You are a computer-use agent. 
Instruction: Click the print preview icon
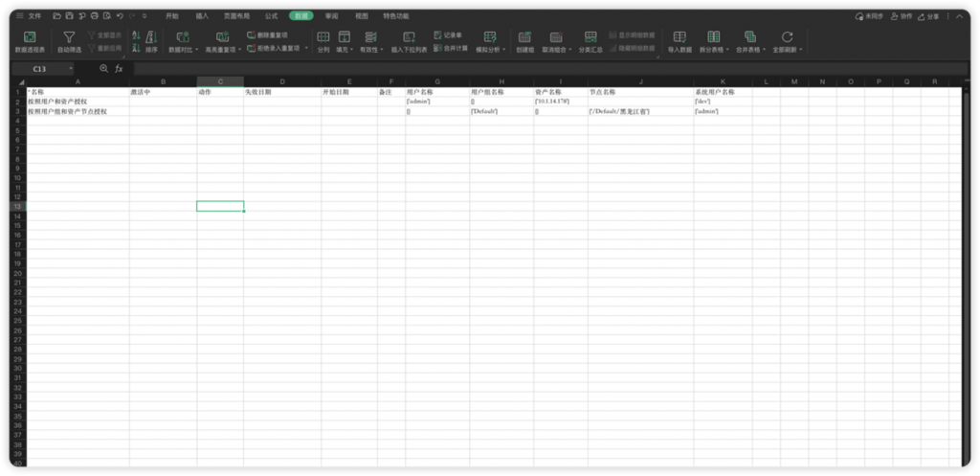tap(107, 15)
